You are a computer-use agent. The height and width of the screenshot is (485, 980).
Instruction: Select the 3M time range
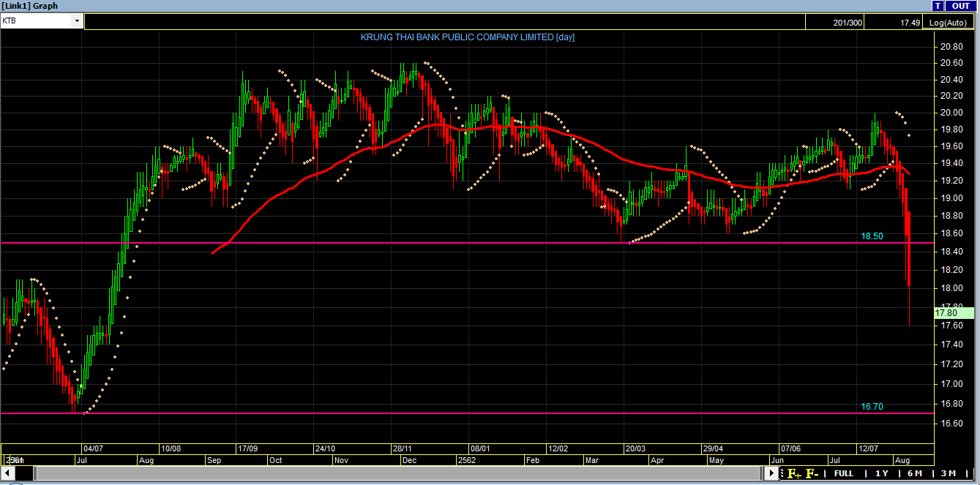pyautogui.click(x=949, y=473)
